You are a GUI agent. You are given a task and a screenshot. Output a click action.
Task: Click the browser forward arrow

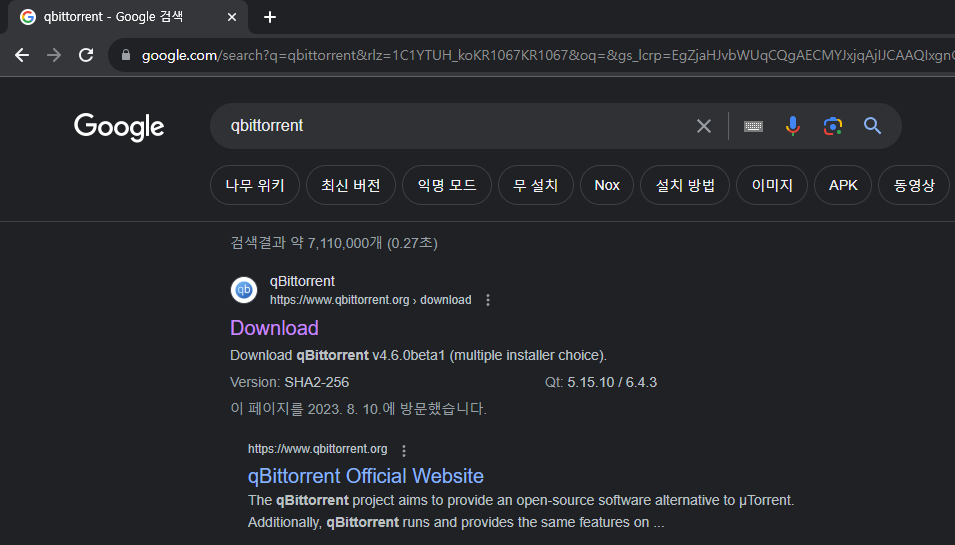coord(54,55)
